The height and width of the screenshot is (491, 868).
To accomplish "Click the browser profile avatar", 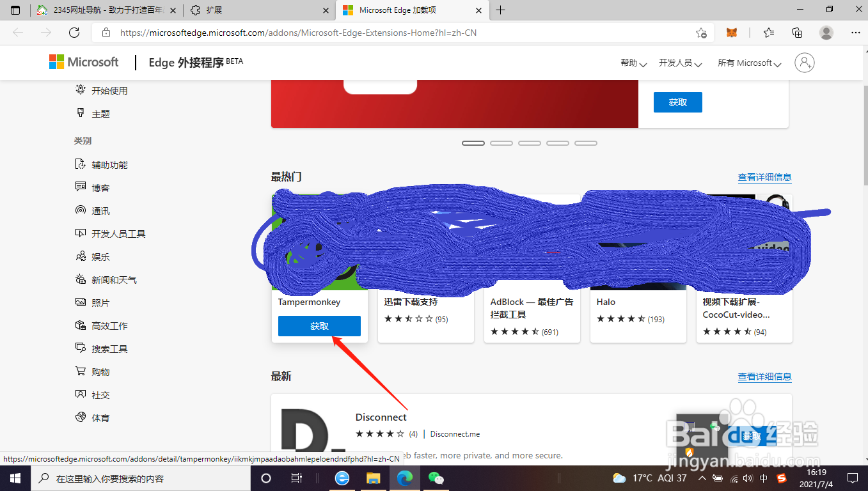I will (826, 33).
